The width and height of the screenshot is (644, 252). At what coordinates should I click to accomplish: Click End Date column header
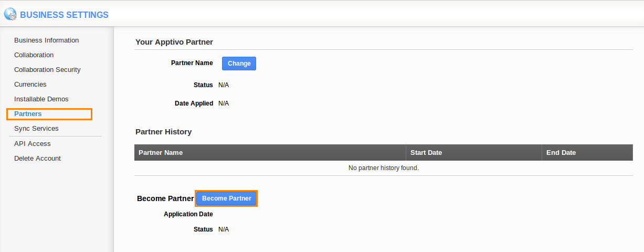pyautogui.click(x=561, y=153)
